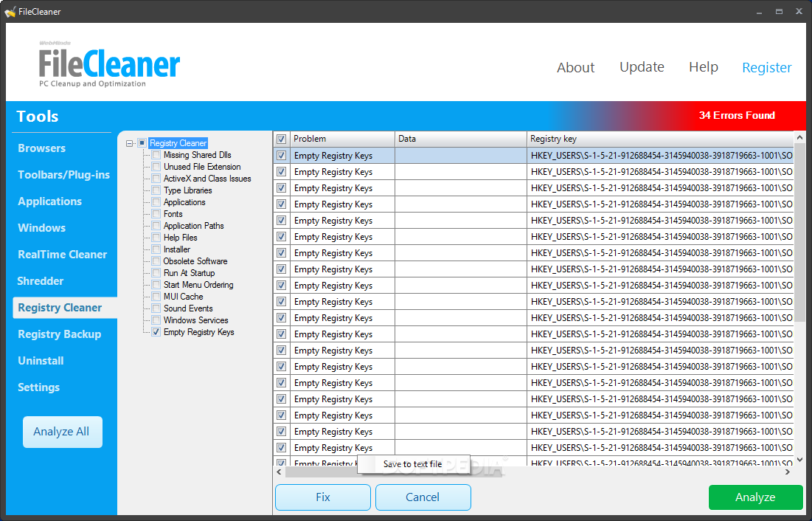Switch to Applications tool in sidebar

(49, 201)
